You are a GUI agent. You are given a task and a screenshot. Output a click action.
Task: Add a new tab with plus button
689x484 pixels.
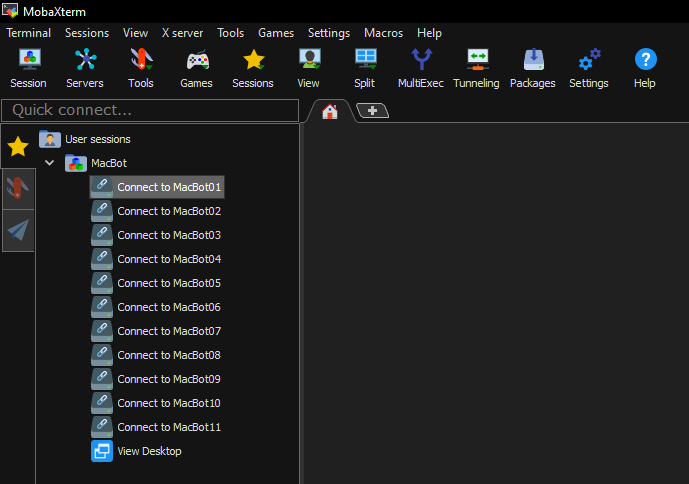372,111
